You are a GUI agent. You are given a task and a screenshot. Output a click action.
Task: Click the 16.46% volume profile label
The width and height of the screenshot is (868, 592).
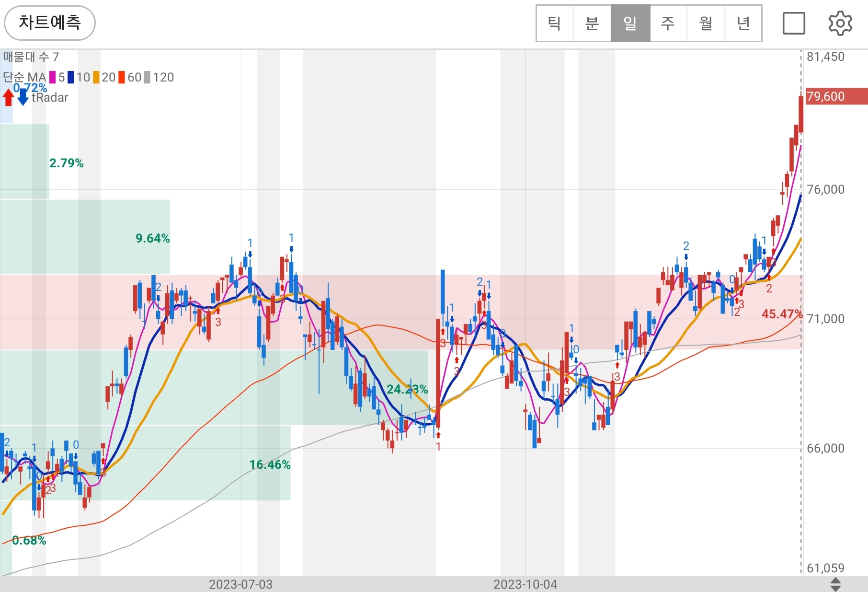pos(270,464)
